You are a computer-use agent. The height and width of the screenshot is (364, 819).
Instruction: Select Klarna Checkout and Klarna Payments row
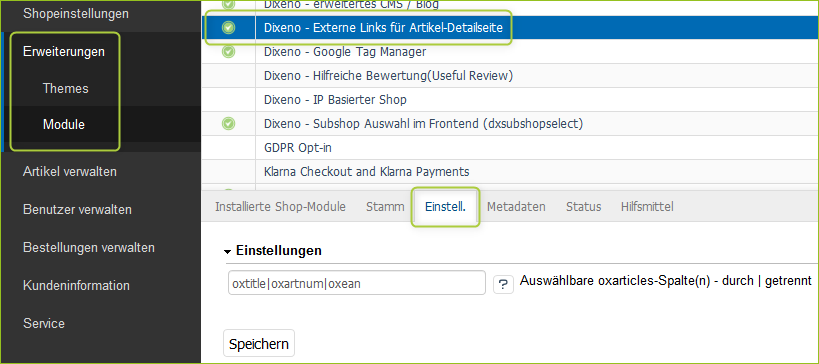[510, 171]
